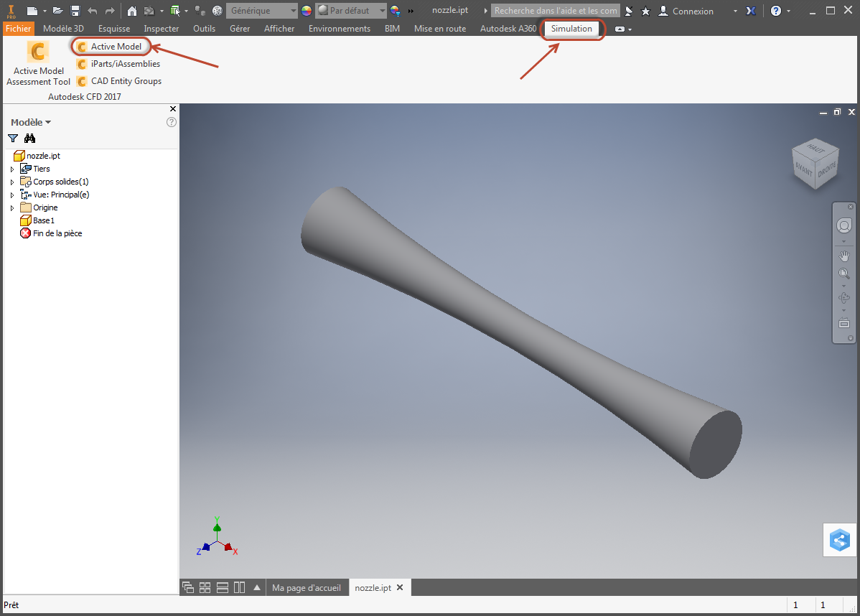Screen dimensions: 860x616
Task: Click the Open file folder icon
Action: (57, 11)
